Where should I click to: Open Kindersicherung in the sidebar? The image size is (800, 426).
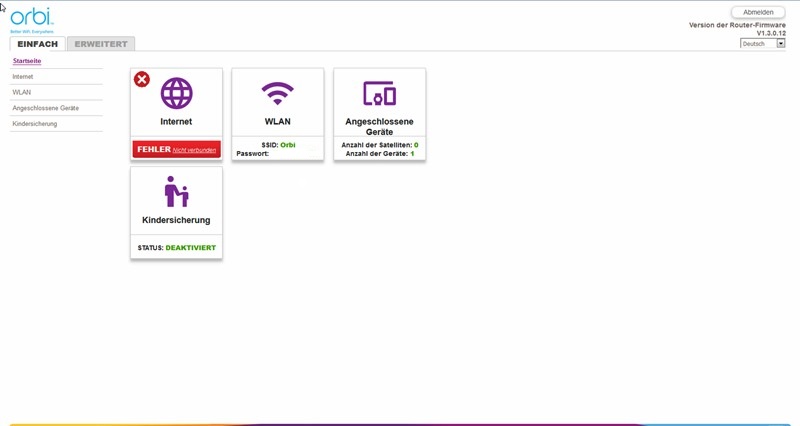point(35,124)
